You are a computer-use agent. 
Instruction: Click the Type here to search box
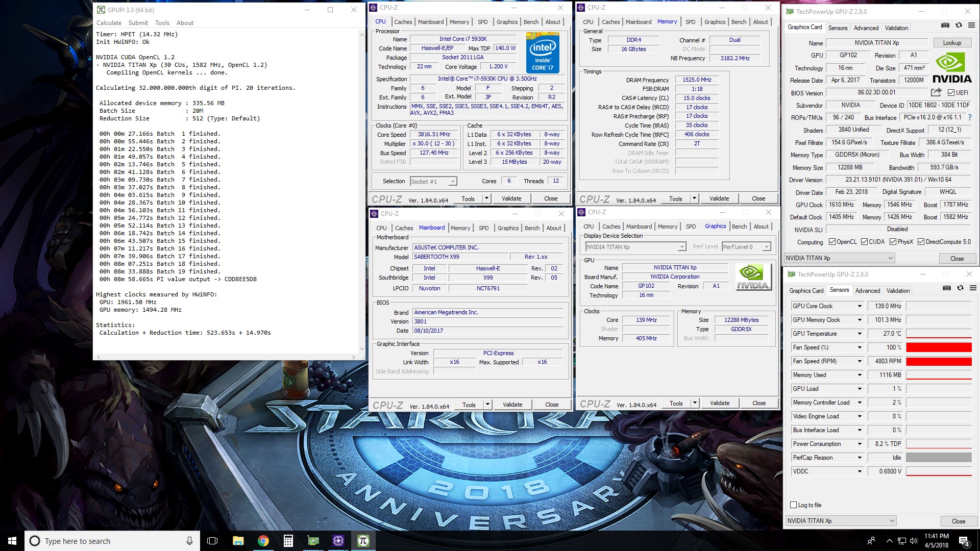[112, 541]
